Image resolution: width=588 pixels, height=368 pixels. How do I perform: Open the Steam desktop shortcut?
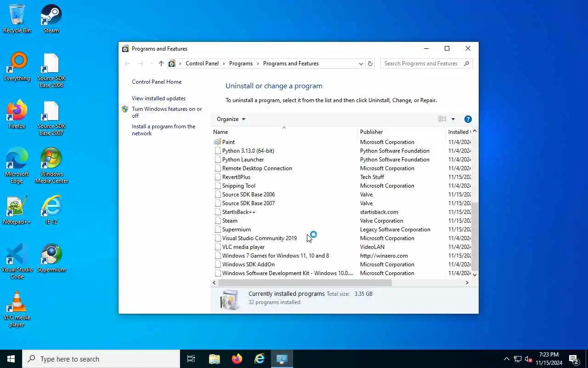tap(51, 19)
